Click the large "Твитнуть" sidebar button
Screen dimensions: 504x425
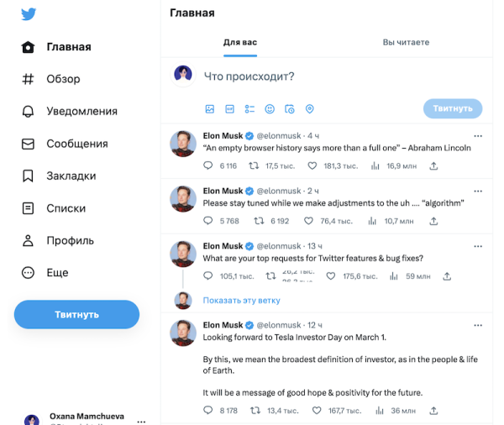coord(76,314)
